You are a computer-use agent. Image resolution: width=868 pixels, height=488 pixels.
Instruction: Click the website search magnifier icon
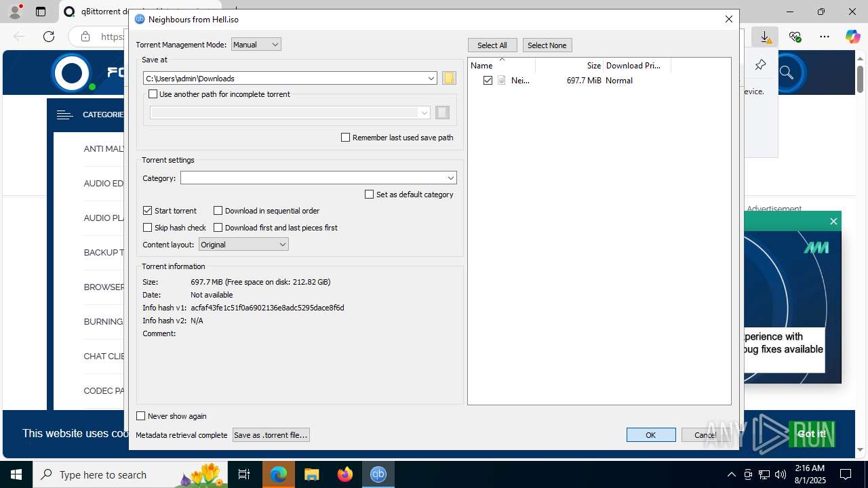tap(786, 73)
